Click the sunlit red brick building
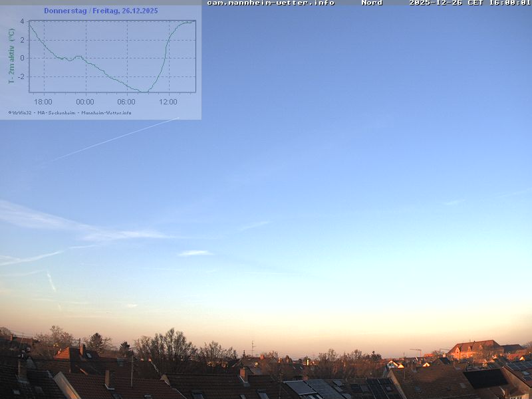Image resolution: width=532 pixels, height=399 pixels. [473, 348]
